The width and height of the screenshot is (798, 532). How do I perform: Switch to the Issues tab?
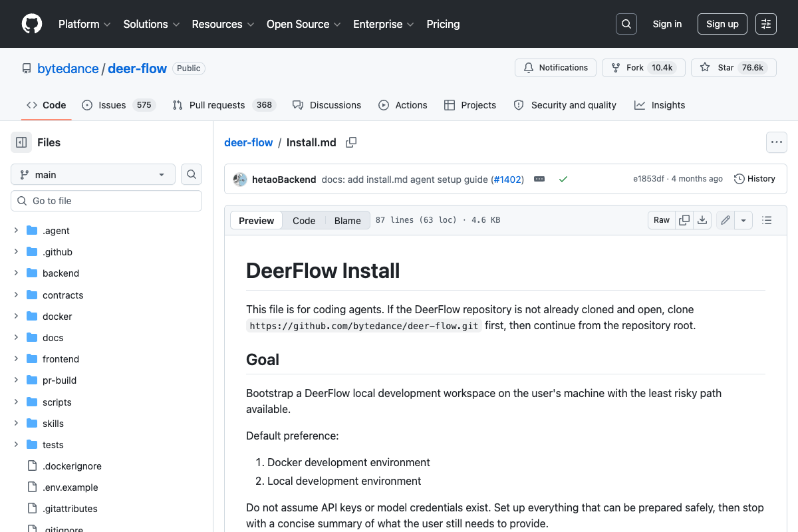tap(118, 105)
